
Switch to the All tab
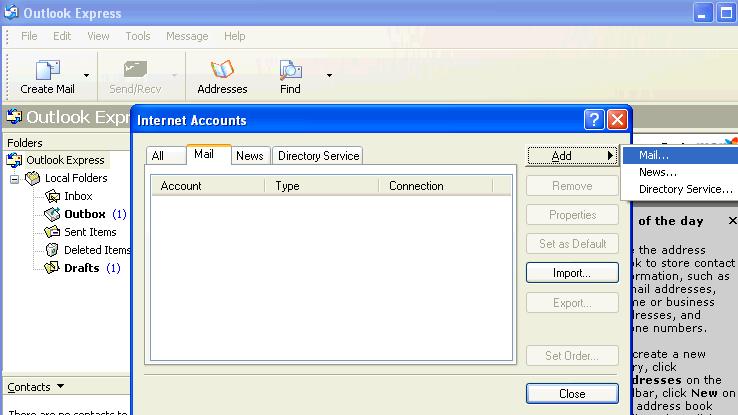click(165, 156)
